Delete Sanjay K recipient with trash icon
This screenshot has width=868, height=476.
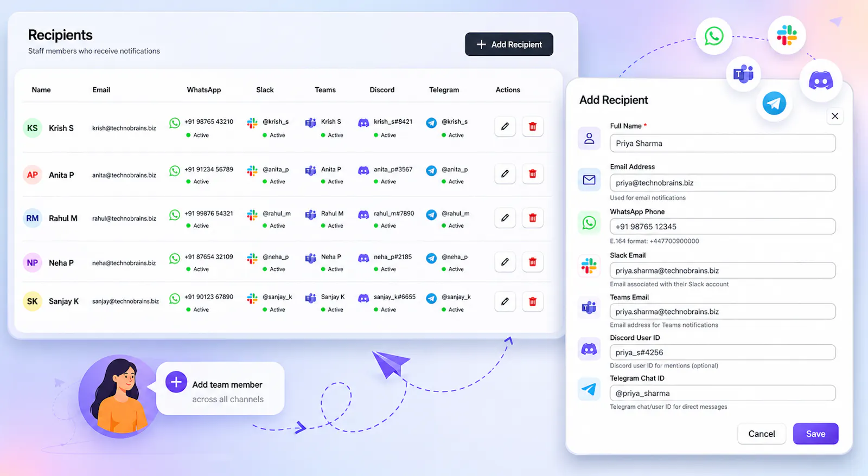tap(533, 301)
